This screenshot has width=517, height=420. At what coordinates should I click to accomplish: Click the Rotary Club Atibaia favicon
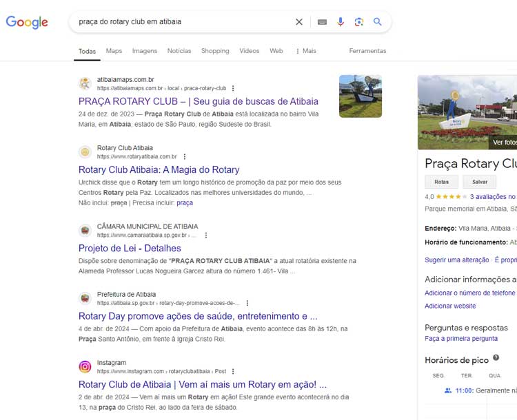85,152
